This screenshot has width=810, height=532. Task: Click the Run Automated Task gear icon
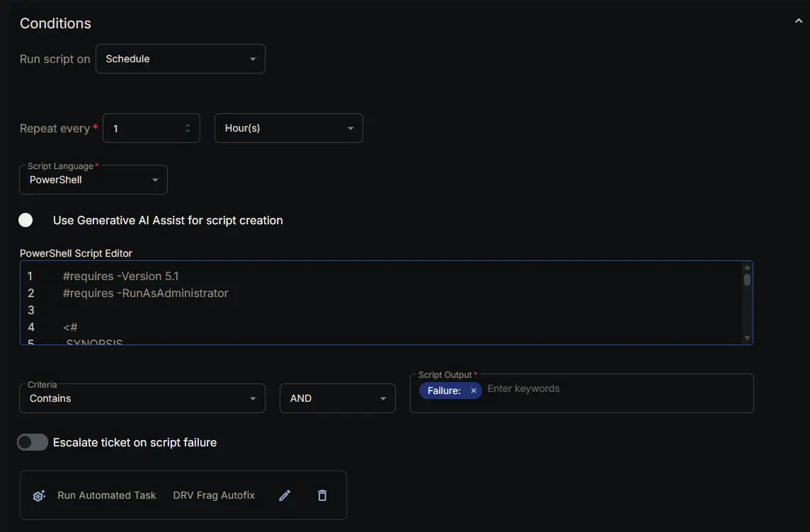(x=39, y=496)
